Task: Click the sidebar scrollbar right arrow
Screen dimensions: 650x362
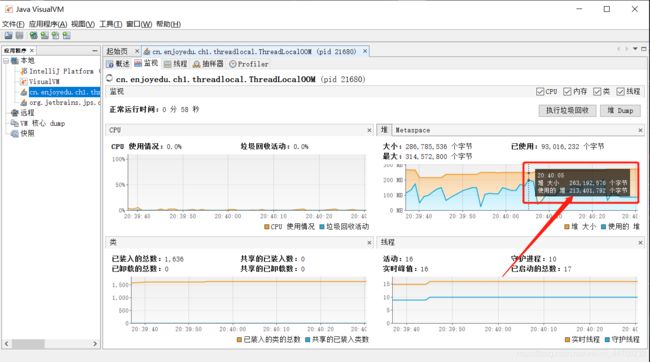Action: 95,344
